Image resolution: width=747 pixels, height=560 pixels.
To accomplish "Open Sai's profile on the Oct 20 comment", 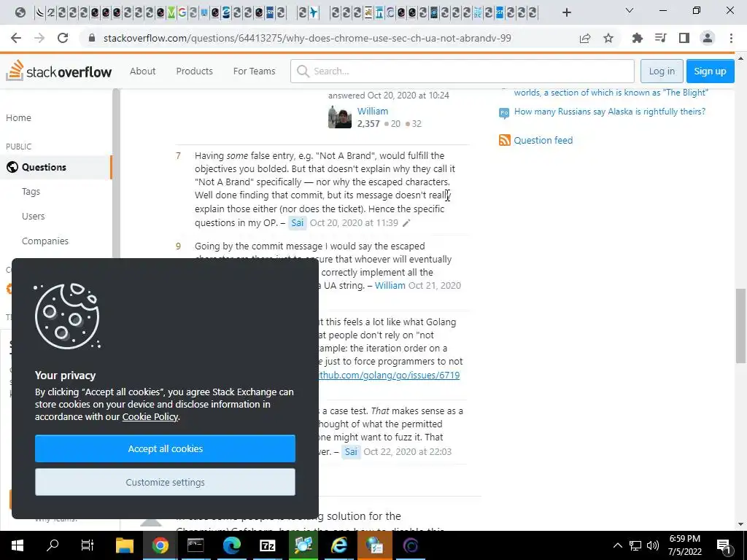I will click(298, 223).
